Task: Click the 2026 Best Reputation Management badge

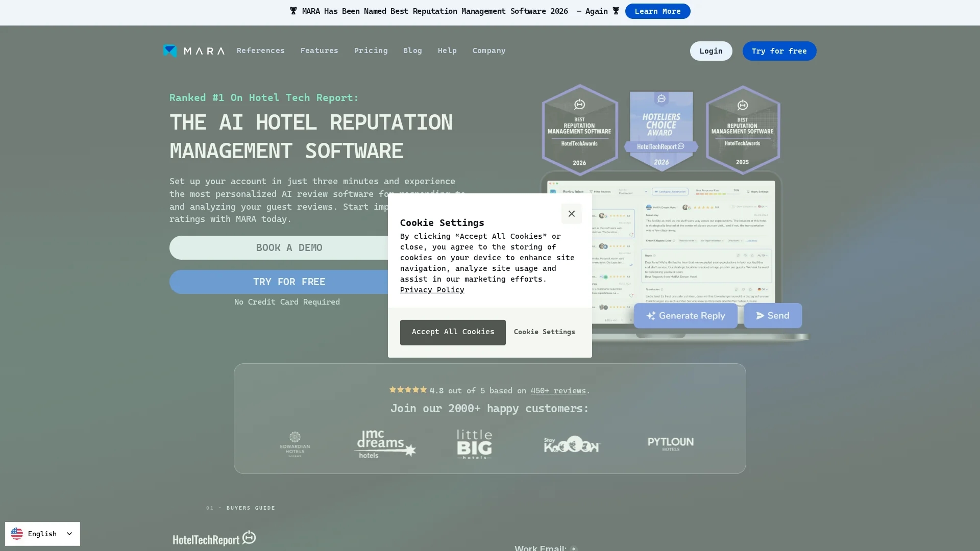Action: pos(579,130)
